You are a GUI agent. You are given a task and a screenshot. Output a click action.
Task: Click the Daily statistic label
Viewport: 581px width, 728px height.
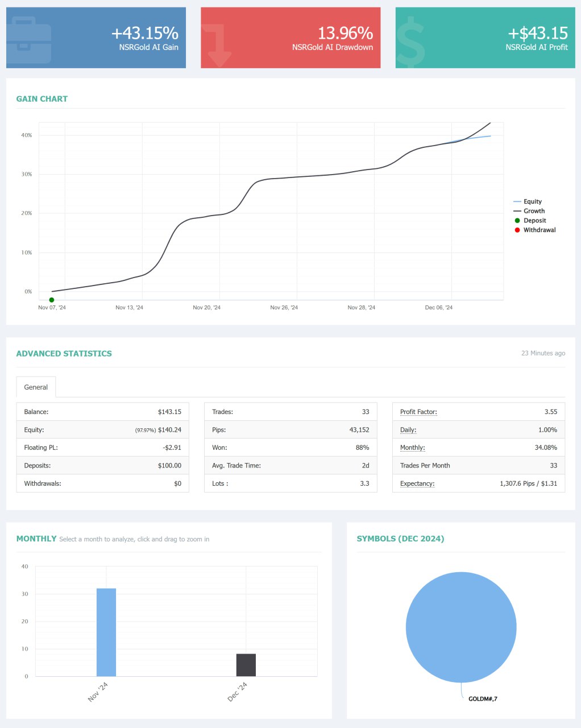(x=408, y=430)
